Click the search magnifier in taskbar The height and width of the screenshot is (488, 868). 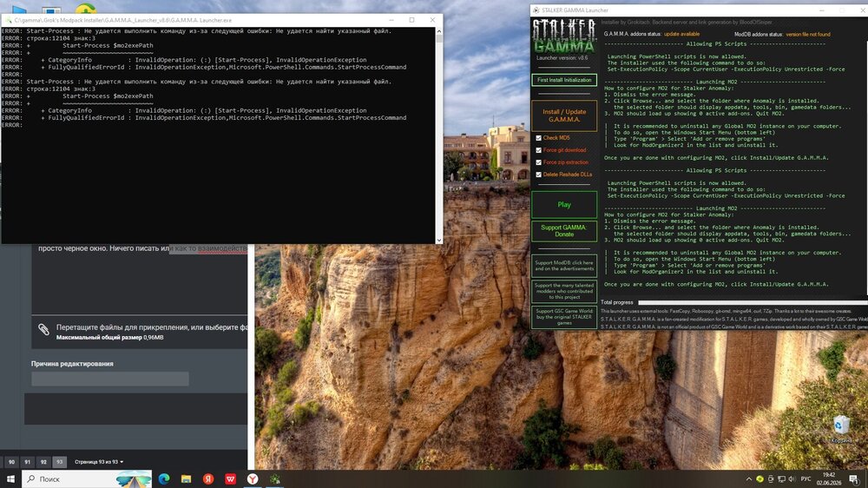click(x=31, y=479)
